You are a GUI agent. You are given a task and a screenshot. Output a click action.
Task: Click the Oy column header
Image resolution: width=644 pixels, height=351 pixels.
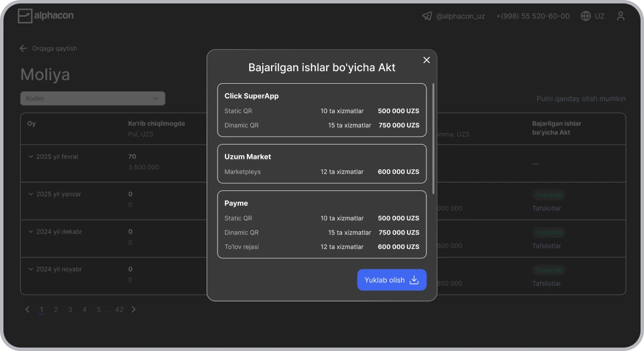coord(32,123)
